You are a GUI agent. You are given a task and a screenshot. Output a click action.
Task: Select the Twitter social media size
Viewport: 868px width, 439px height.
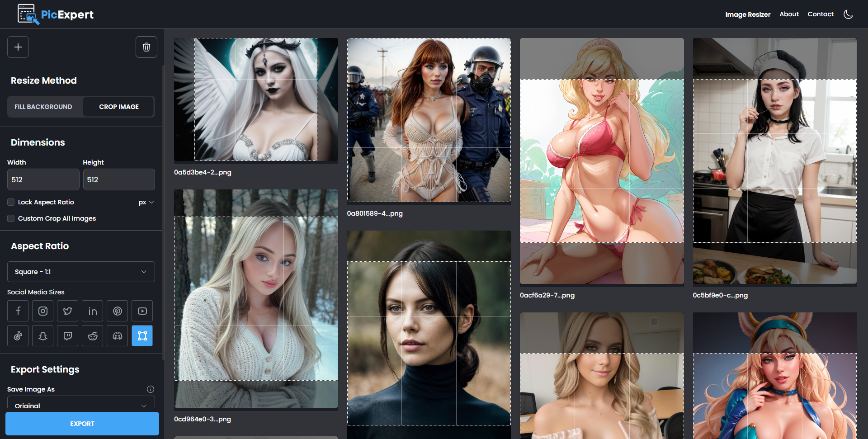(68, 311)
